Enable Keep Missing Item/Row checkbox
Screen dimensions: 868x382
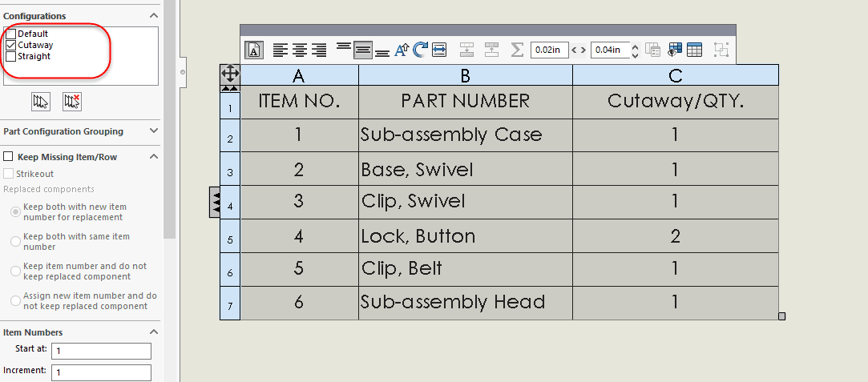pyautogui.click(x=8, y=157)
